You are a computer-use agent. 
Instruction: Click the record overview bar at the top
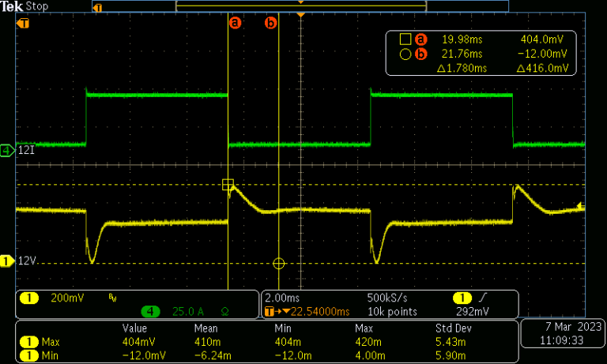click(x=300, y=6)
